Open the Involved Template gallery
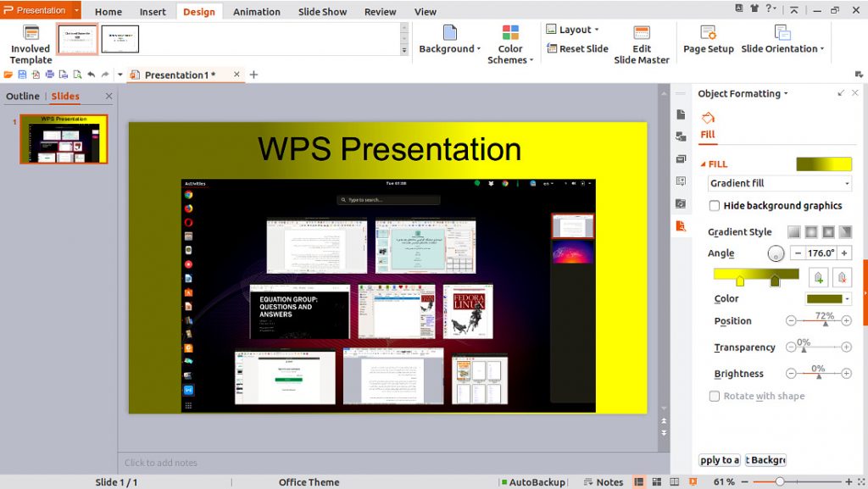This screenshot has width=868, height=489. tap(31, 45)
